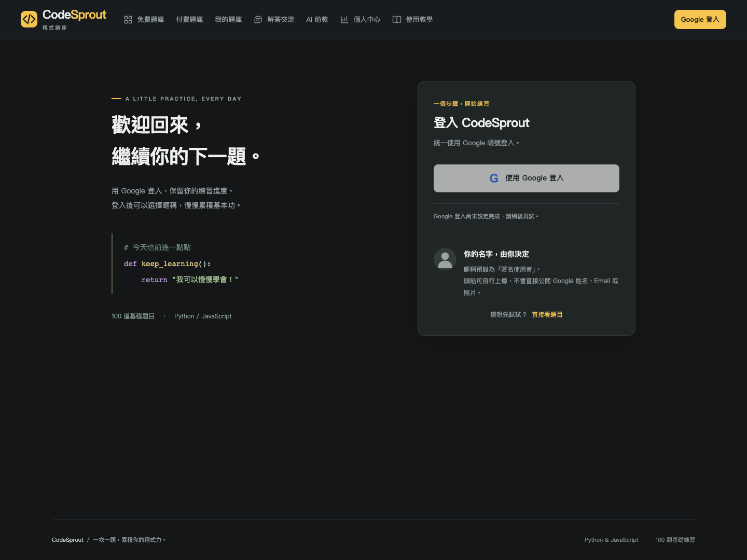Screen dimensions: 747x560
Task: Click the 統一使用 Google 帳號登入 subtitle
Action: [x=476, y=143]
